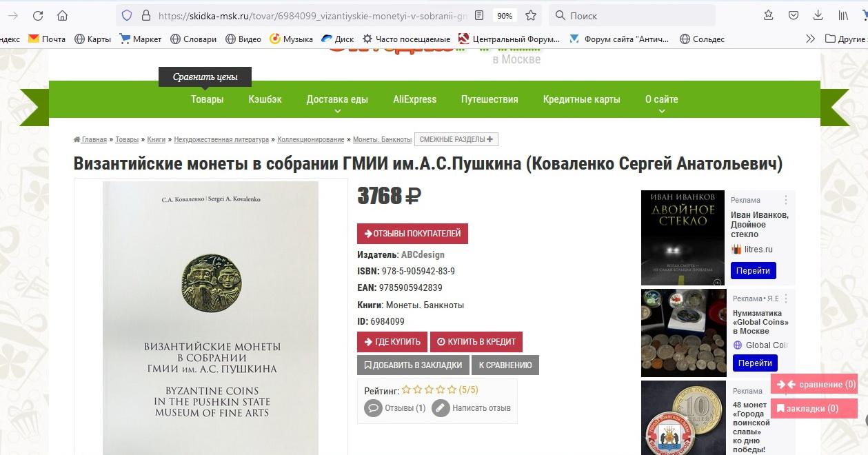This screenshot has width=868, height=455.
Task: Open the Кэшбэк menu item
Action: click(265, 99)
